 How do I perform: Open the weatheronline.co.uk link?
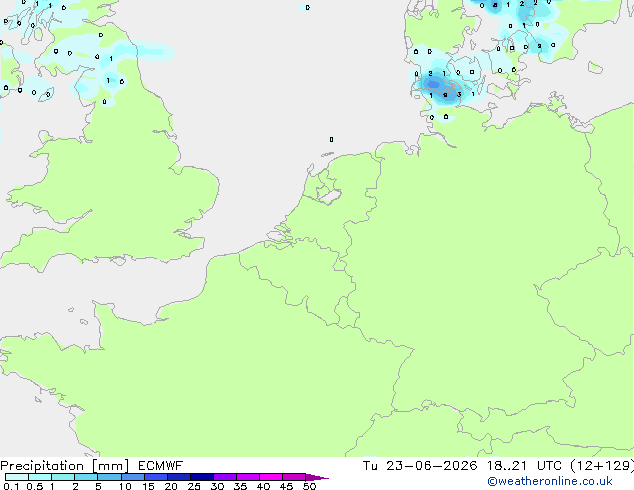coord(549,481)
